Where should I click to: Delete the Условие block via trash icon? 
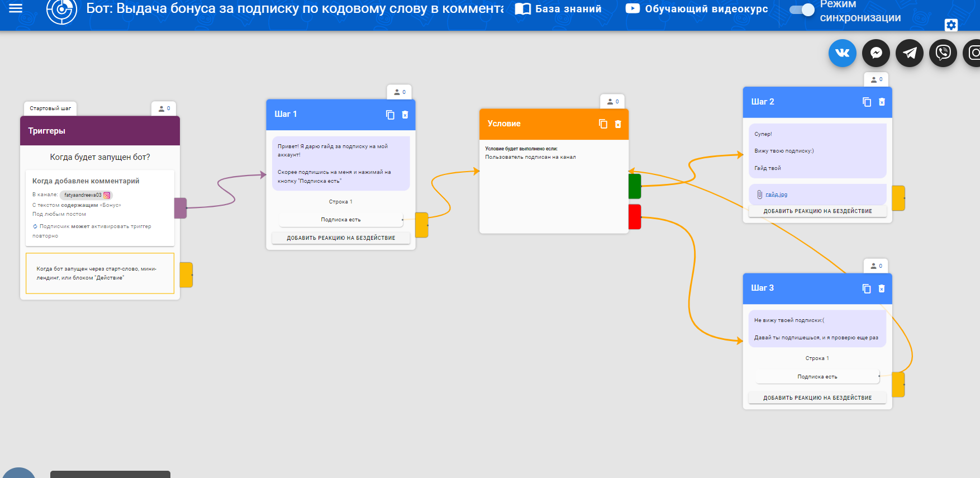[618, 124]
